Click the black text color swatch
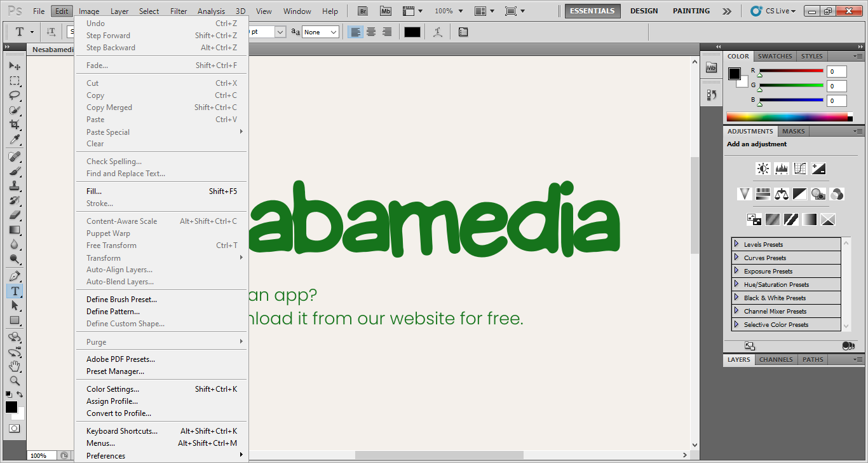The height and width of the screenshot is (463, 868). click(x=412, y=32)
